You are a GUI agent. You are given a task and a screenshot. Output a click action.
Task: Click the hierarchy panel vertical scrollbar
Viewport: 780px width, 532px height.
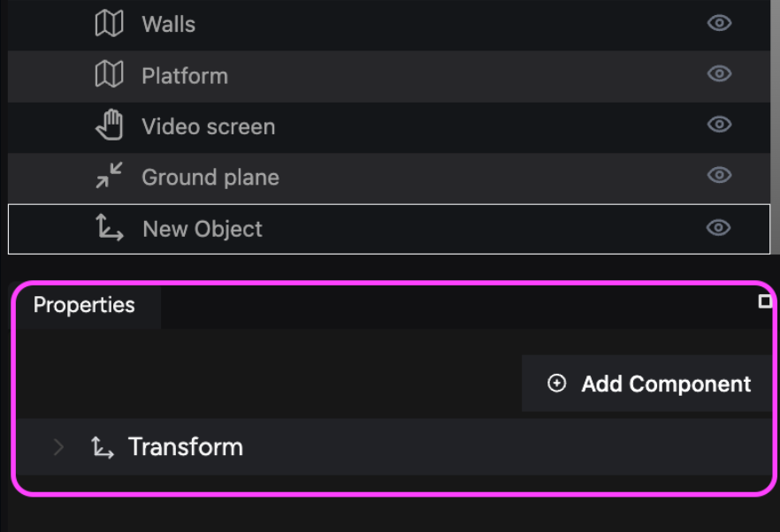pyautogui.click(x=775, y=126)
